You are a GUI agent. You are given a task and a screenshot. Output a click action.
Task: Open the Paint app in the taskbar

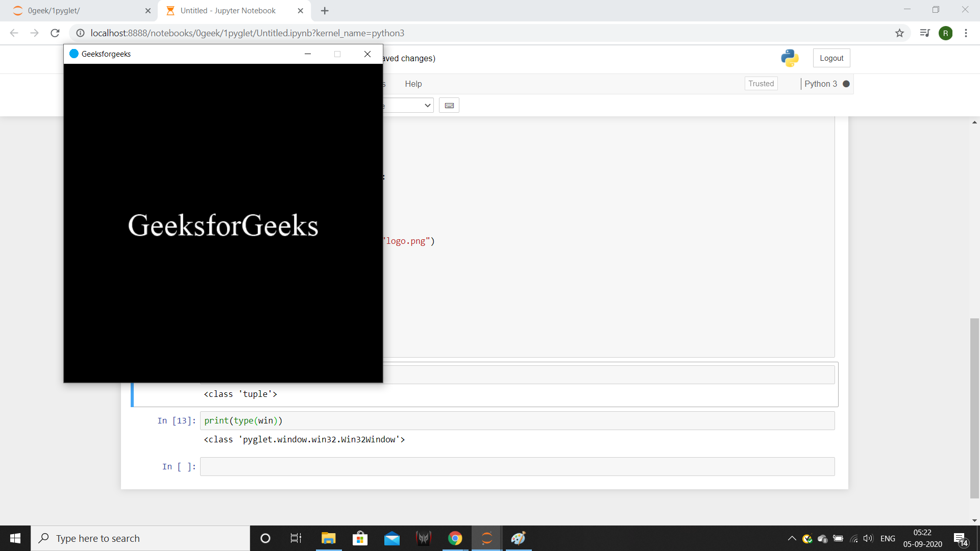(x=518, y=538)
